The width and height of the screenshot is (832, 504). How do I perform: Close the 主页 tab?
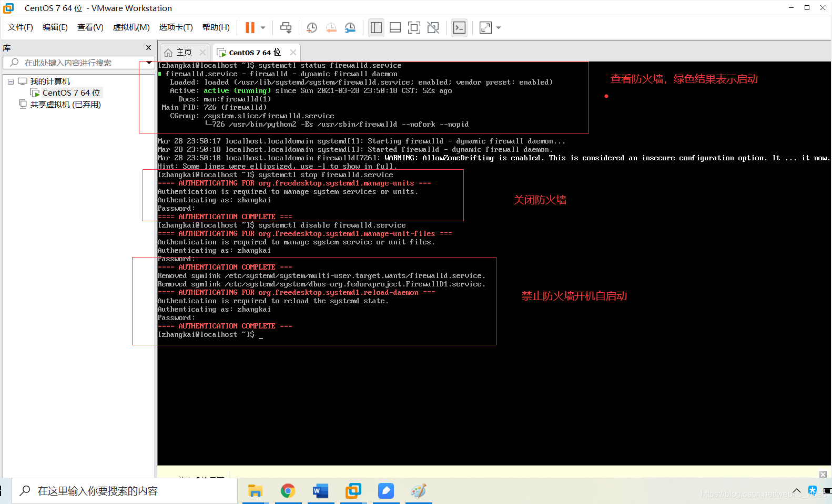click(202, 53)
